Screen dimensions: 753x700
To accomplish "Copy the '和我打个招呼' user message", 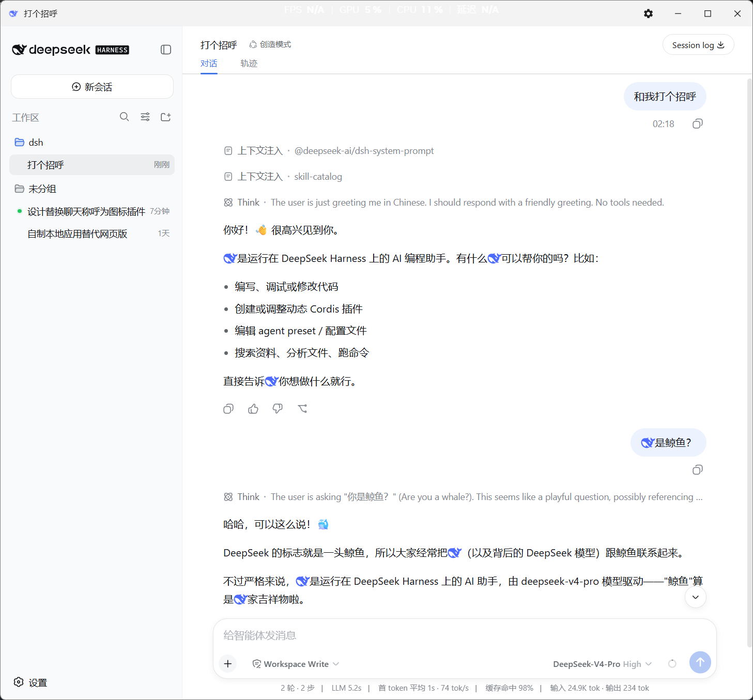I will coord(698,123).
